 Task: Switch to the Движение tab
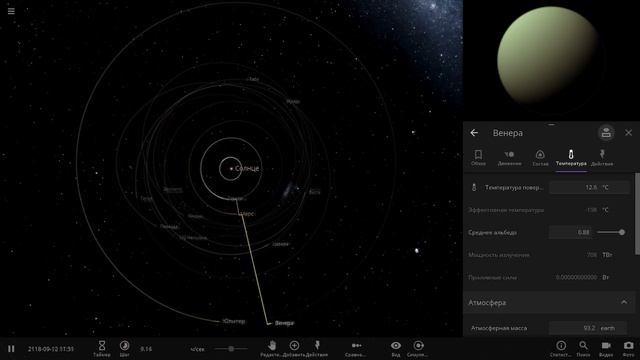point(509,158)
